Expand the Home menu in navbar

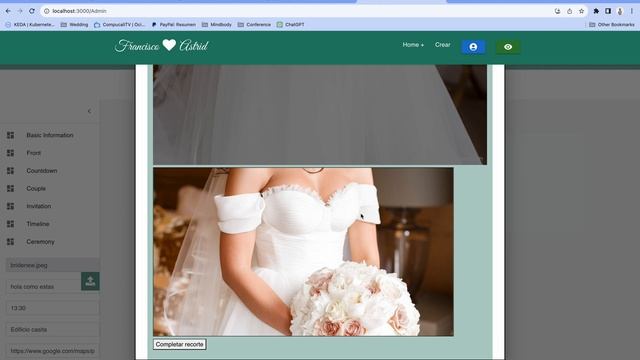tap(413, 45)
